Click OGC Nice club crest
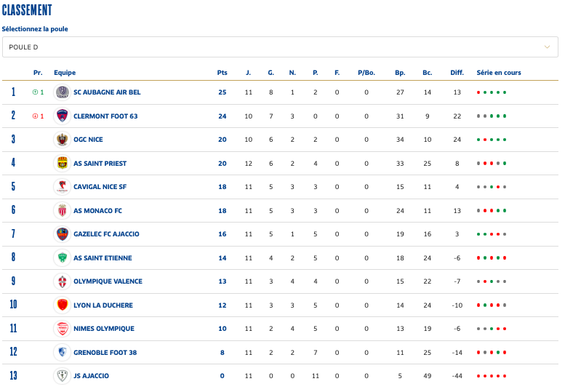The image size is (565, 392). click(x=62, y=140)
